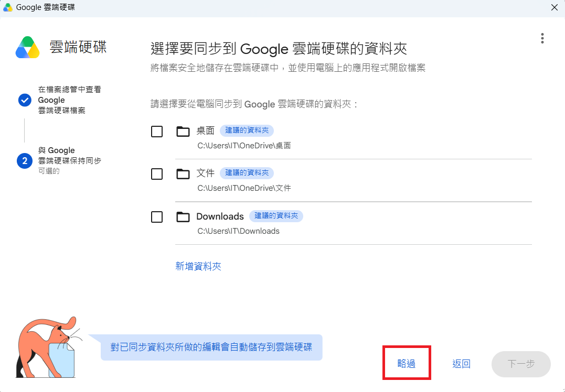565x392 pixels.
Task: Click path C:\Users\IT\OneDrive\桌面
Action: click(x=244, y=146)
